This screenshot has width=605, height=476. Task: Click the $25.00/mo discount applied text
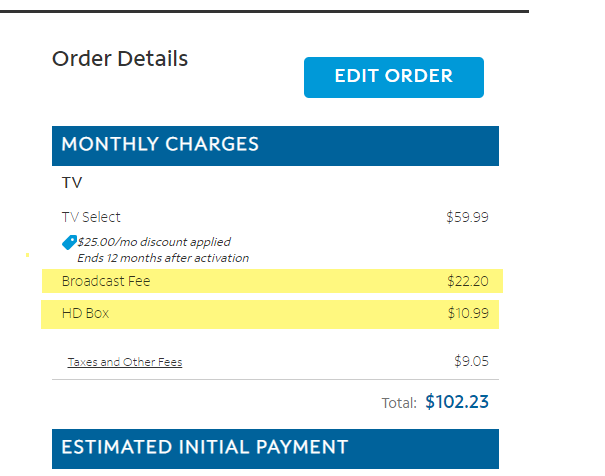[x=154, y=242]
